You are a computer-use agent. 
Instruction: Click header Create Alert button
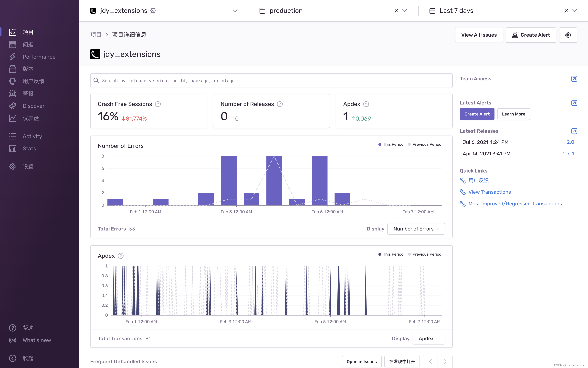coord(531,35)
